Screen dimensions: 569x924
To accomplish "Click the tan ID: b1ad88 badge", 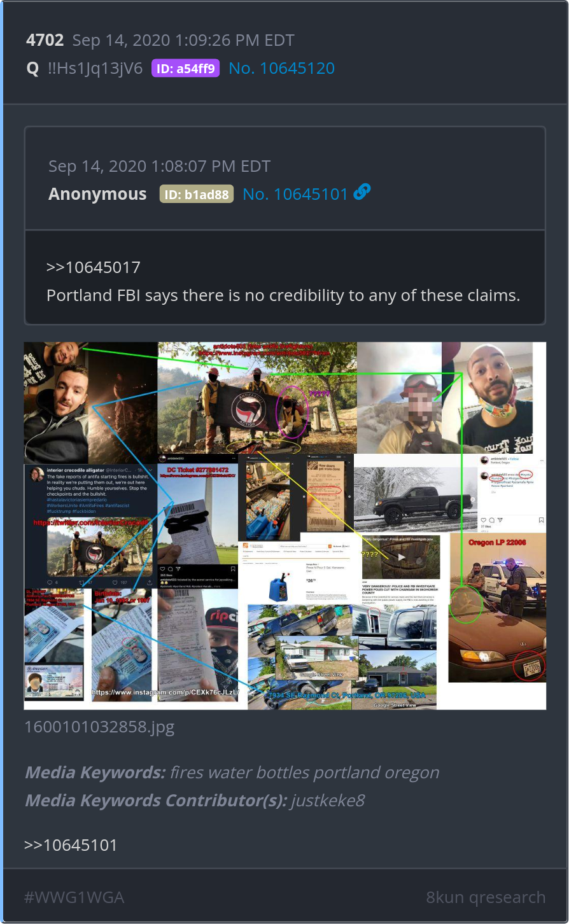I will [x=197, y=195].
